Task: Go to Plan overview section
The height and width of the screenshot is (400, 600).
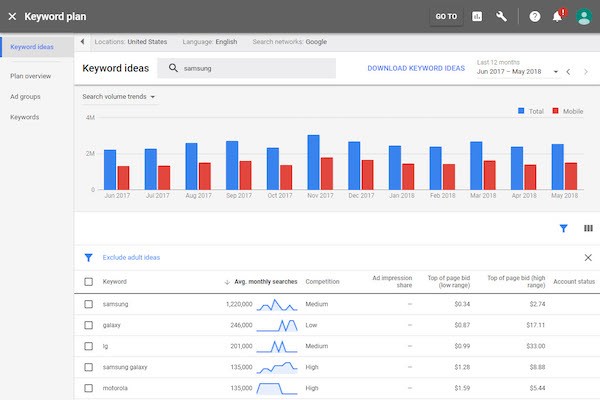Action: (30, 76)
